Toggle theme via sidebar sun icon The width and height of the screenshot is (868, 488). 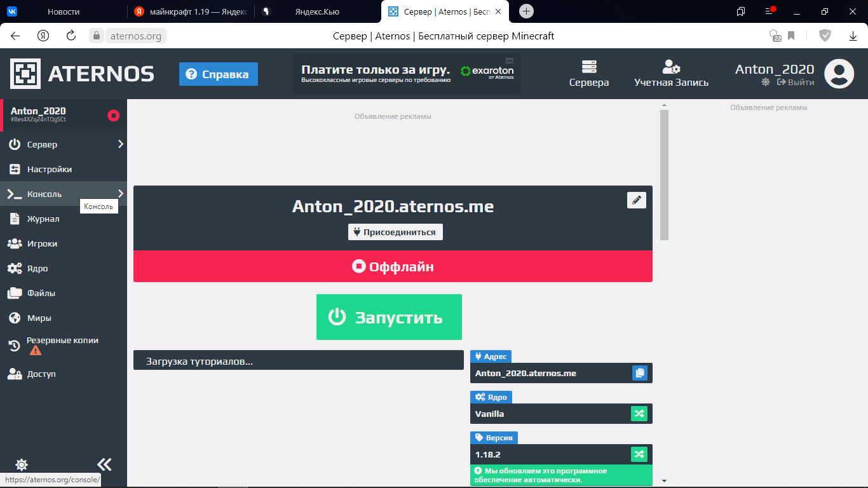point(22,464)
